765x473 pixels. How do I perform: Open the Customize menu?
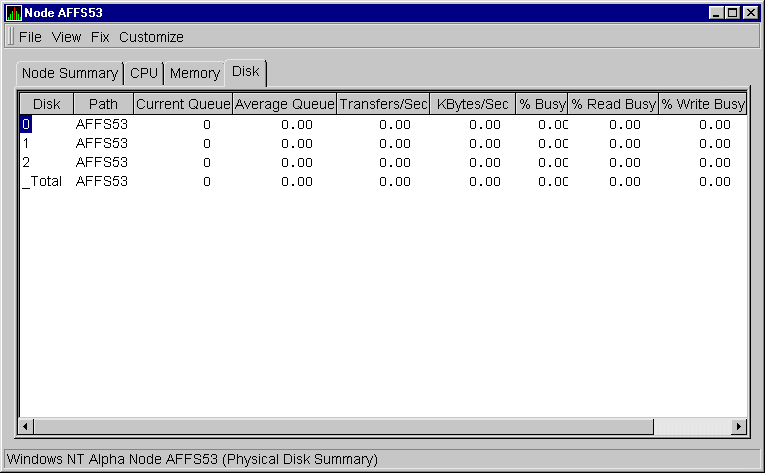tap(151, 37)
